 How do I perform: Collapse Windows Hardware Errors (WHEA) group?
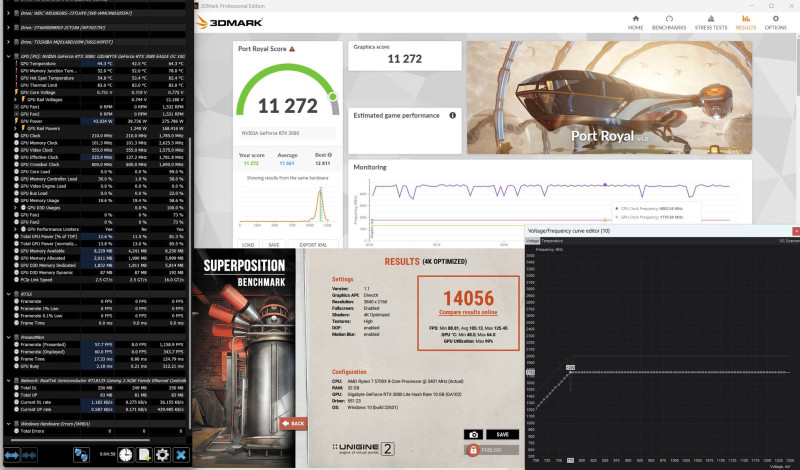[9, 424]
